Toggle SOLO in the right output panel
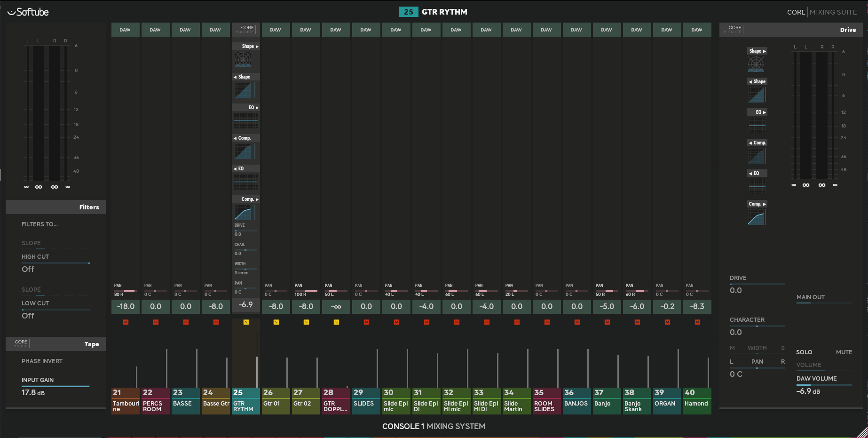This screenshot has width=868, height=438. (x=804, y=352)
